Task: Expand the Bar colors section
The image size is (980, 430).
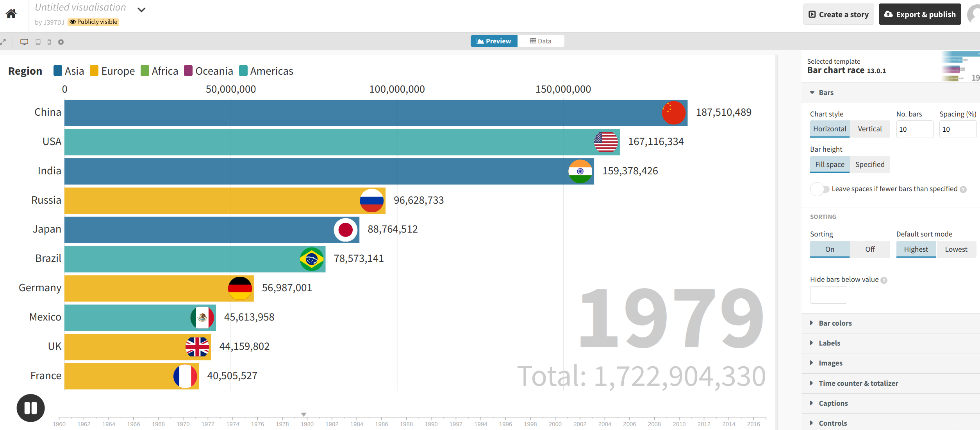Action: point(835,323)
